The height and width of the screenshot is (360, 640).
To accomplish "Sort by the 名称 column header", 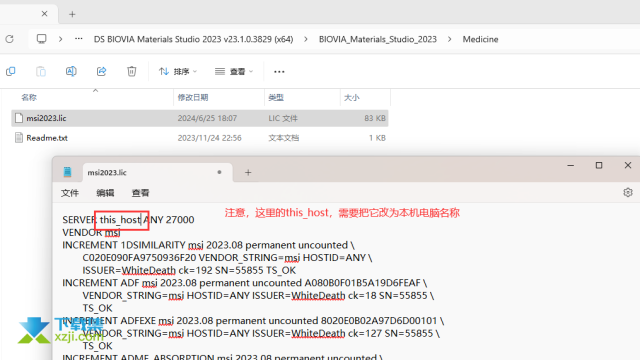I will 29,98.
